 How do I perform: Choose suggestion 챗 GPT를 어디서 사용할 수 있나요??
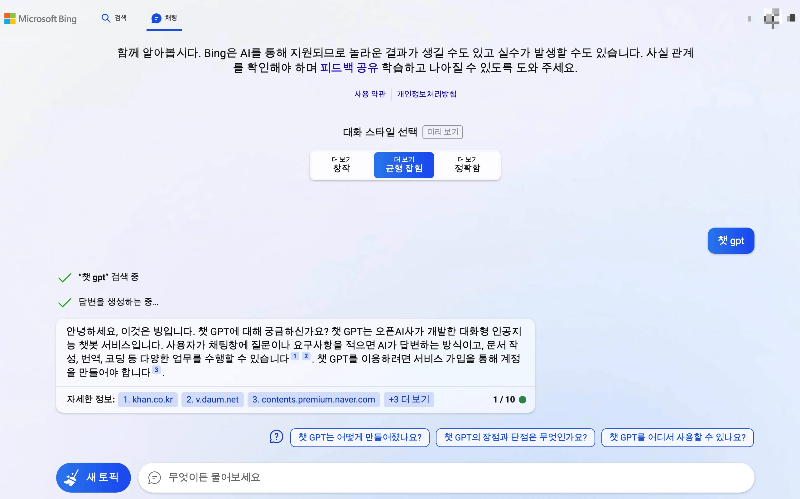coord(677,437)
